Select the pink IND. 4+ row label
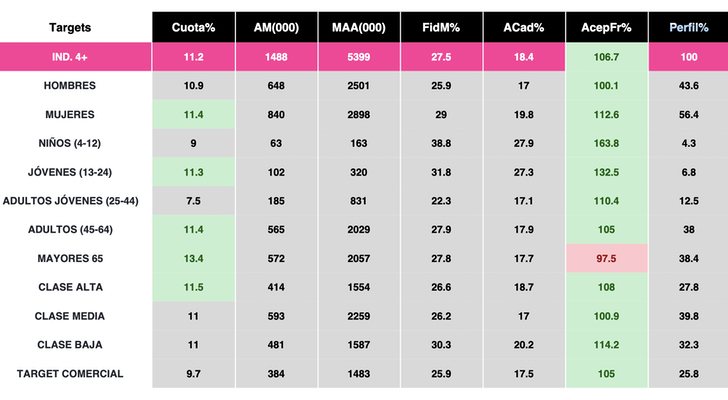 coord(70,57)
